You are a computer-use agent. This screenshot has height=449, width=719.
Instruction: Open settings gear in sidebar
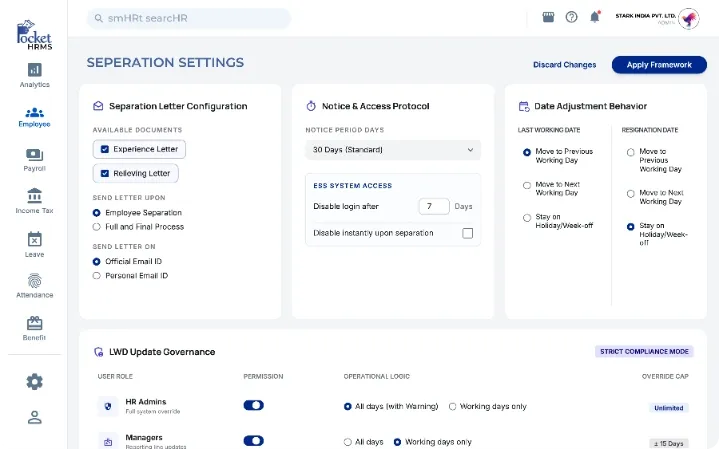tap(34, 381)
